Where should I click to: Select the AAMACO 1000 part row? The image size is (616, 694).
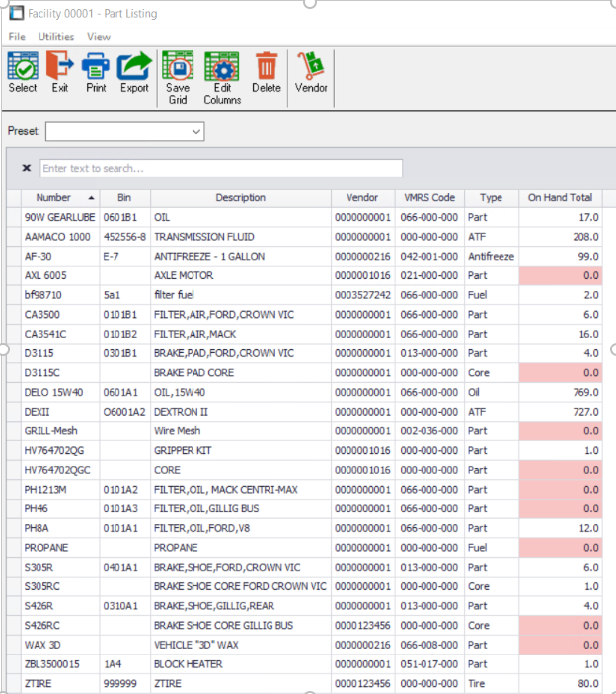tap(57, 237)
